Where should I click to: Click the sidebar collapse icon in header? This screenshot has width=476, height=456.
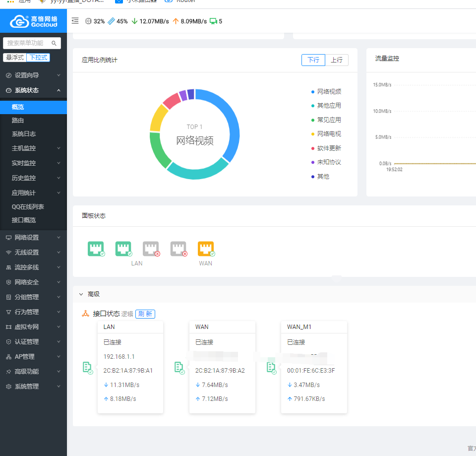[x=75, y=21]
